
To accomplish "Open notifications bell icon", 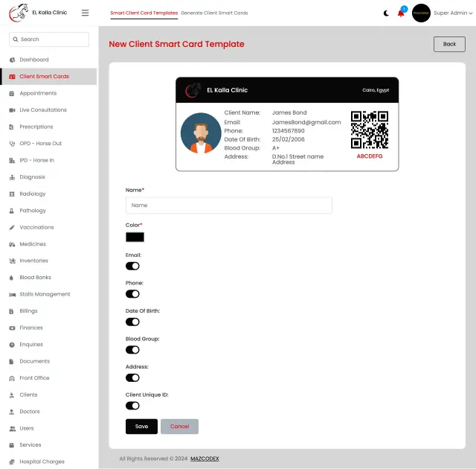I will pos(401,13).
